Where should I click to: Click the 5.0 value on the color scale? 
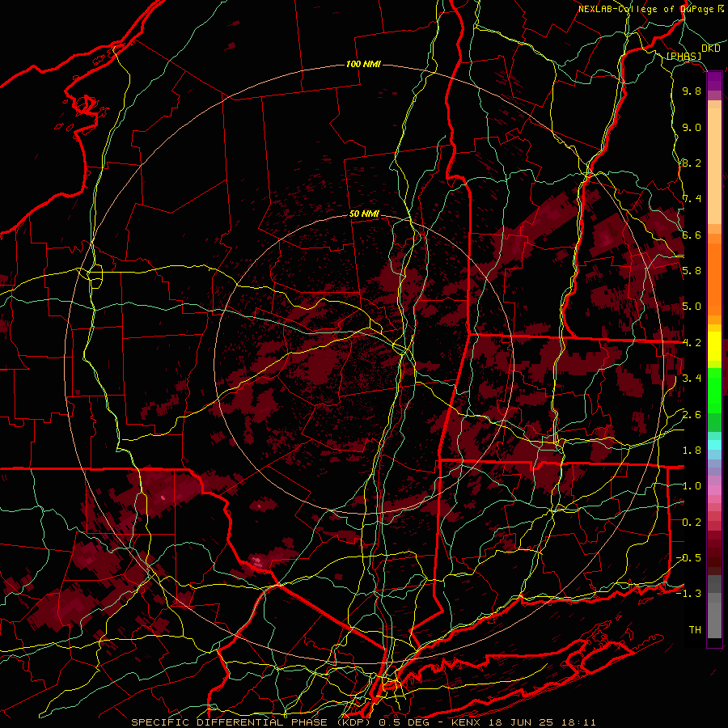coord(692,307)
